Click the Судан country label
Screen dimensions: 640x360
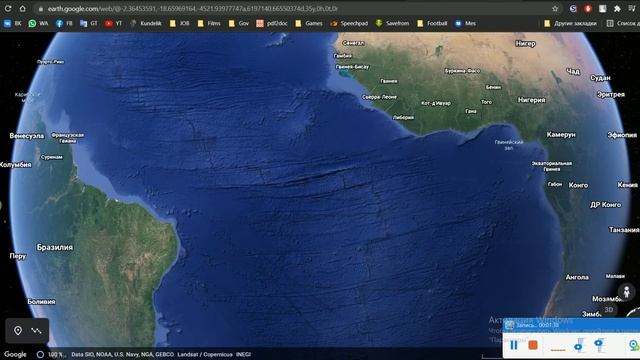point(600,78)
